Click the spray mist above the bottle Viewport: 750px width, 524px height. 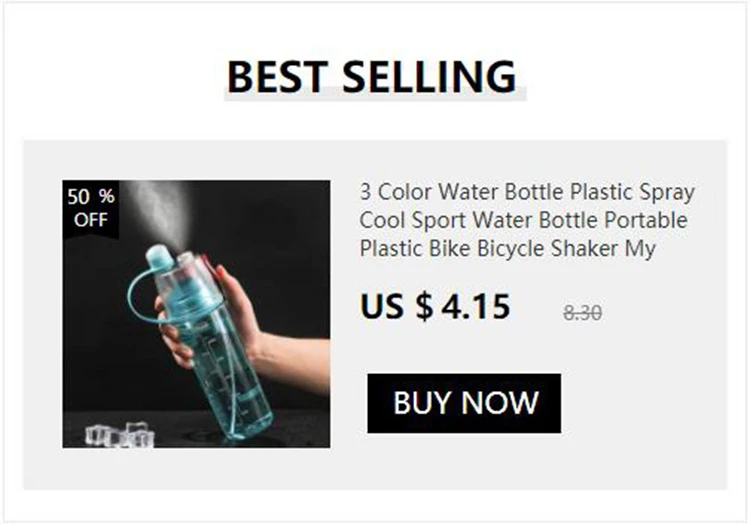click(x=159, y=209)
